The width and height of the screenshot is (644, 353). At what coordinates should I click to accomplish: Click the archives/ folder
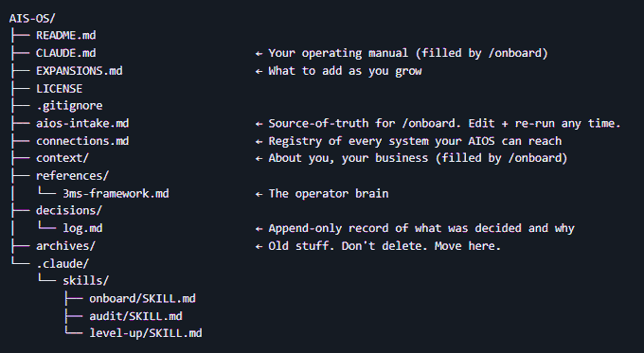click(65, 246)
